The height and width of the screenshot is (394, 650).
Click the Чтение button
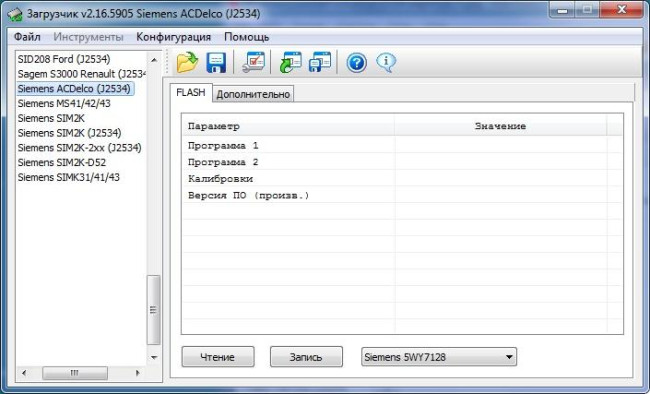[x=218, y=357]
